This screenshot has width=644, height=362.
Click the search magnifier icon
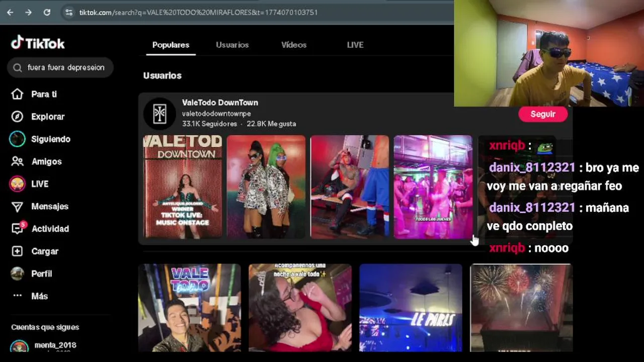(18, 67)
